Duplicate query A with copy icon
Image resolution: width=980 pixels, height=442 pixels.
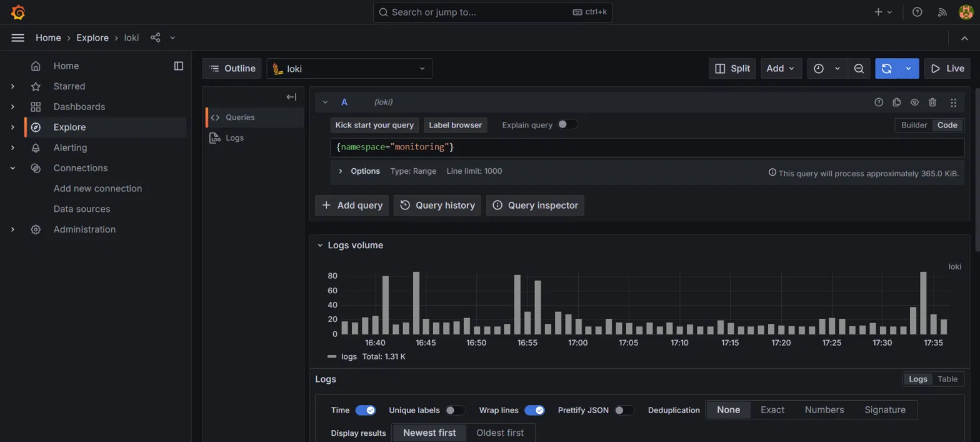click(x=897, y=102)
